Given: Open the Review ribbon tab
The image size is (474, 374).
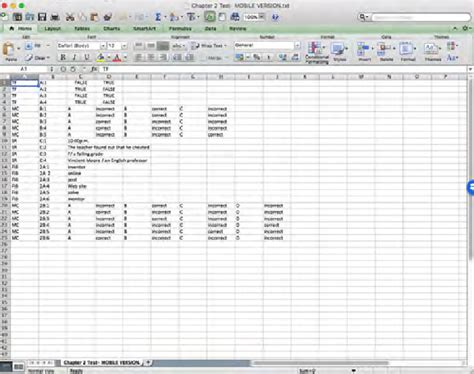Looking at the screenshot, I should tap(238, 29).
